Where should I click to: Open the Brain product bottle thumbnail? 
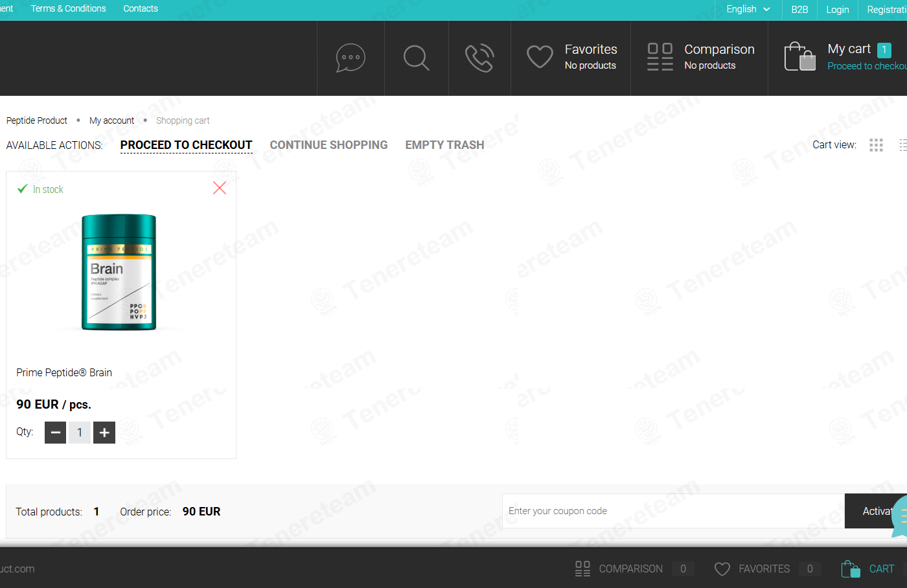[x=119, y=272]
